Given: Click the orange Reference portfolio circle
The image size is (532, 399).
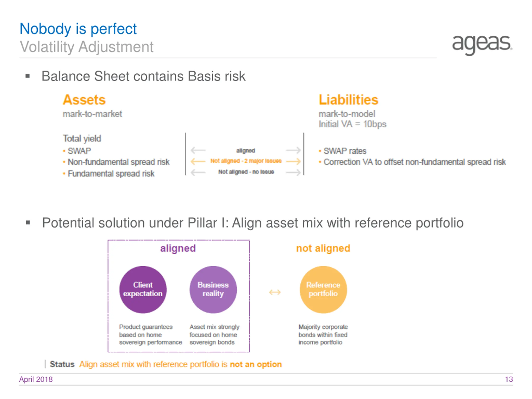Looking at the screenshot, I should pos(323,289).
